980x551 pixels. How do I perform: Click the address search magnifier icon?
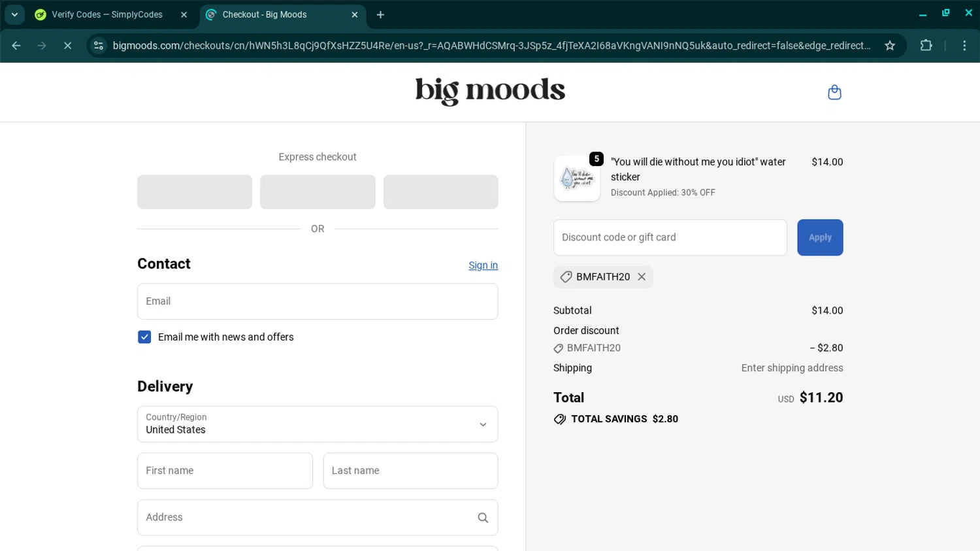coord(483,518)
